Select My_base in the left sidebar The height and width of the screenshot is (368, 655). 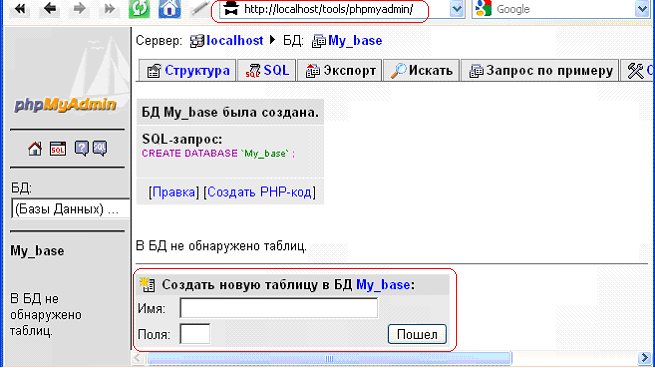click(x=37, y=251)
